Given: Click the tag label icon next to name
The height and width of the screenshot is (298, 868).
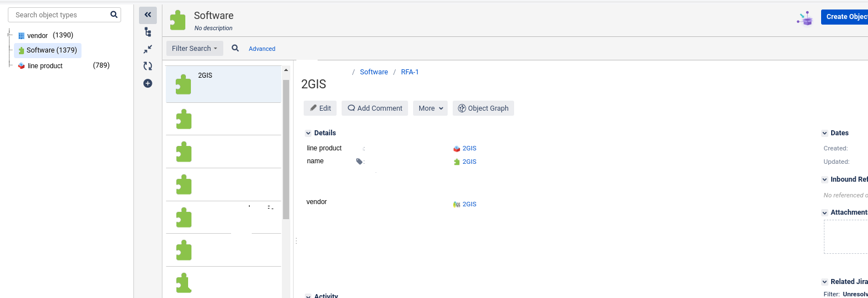Looking at the screenshot, I should (359, 162).
